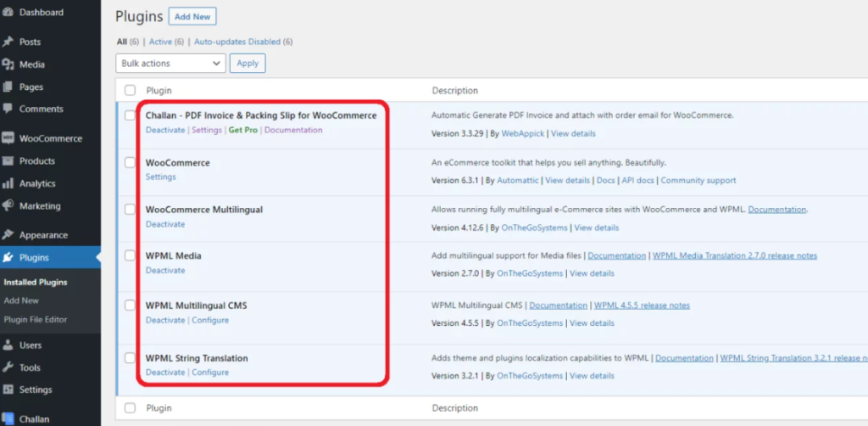868x426 pixels.
Task: Click the Add New button beside Plugins heading
Action: [x=192, y=17]
